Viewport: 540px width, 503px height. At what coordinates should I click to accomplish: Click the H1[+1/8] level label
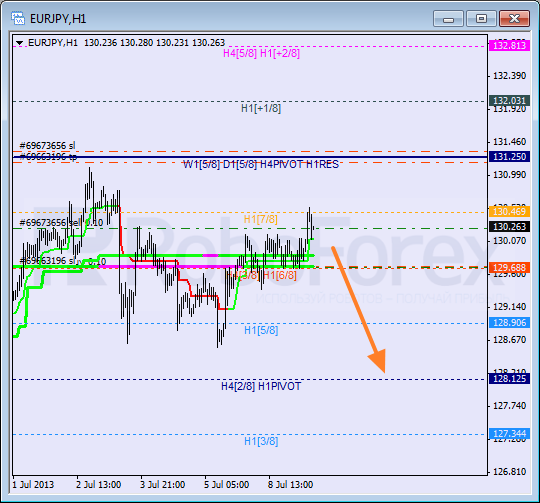(x=261, y=108)
